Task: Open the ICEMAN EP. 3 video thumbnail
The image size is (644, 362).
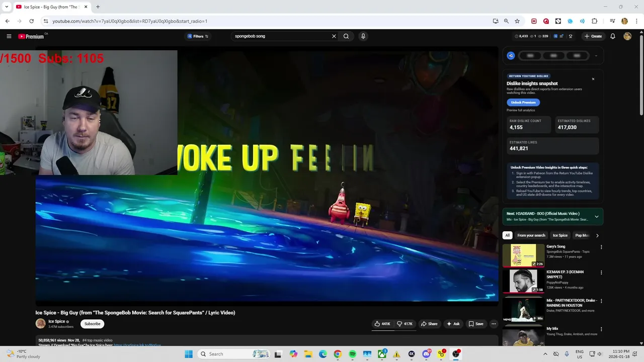Action: point(523,282)
